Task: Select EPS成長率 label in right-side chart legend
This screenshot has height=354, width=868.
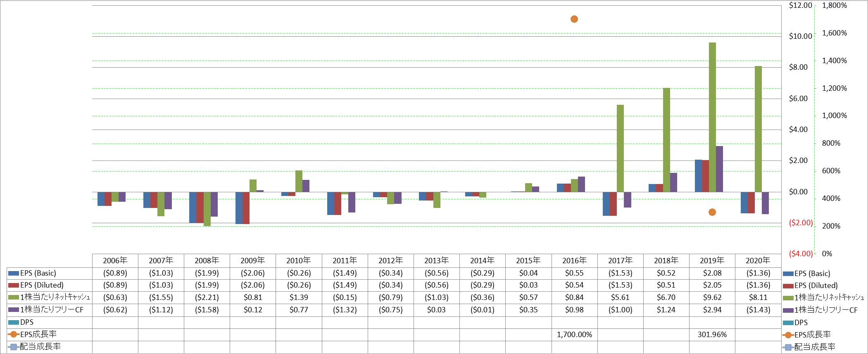Action: pyautogui.click(x=813, y=335)
